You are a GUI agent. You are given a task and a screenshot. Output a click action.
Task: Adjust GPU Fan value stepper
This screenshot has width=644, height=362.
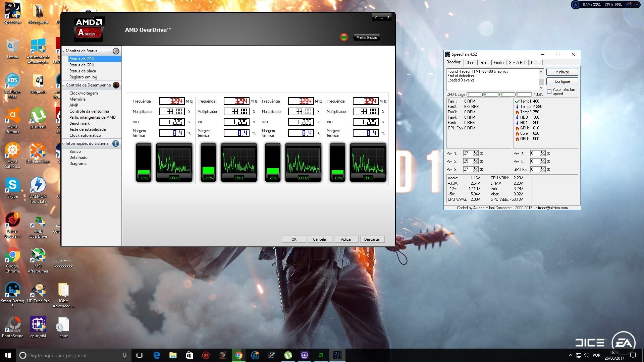[x=543, y=170]
